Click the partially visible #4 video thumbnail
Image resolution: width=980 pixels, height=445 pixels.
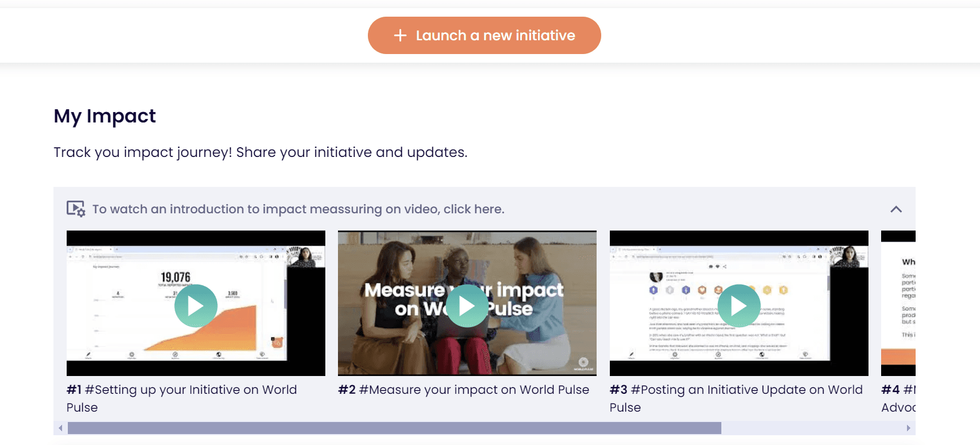point(898,303)
